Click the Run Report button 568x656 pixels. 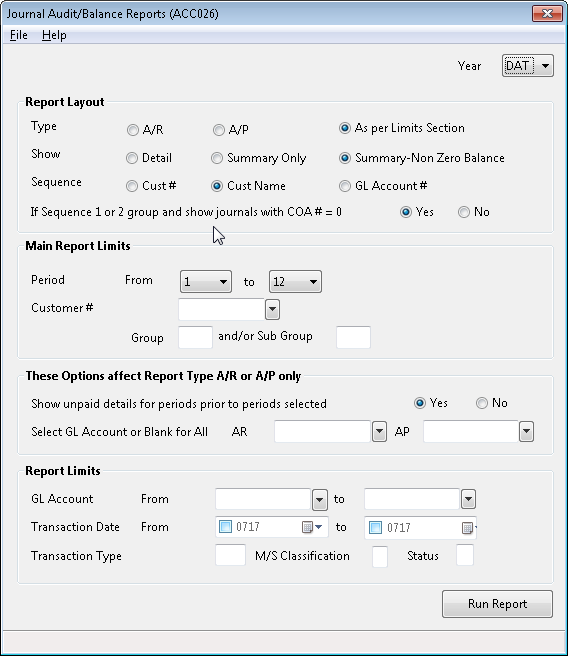(x=497, y=604)
